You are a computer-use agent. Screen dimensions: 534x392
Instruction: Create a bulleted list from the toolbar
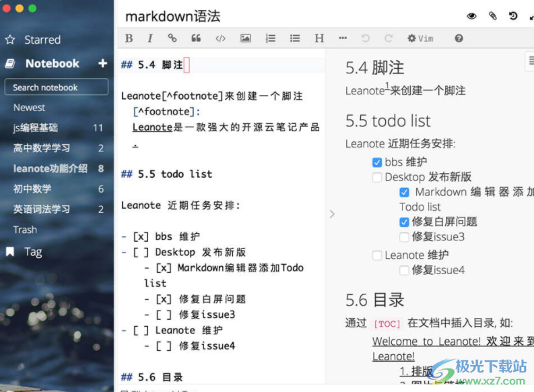tap(295, 38)
